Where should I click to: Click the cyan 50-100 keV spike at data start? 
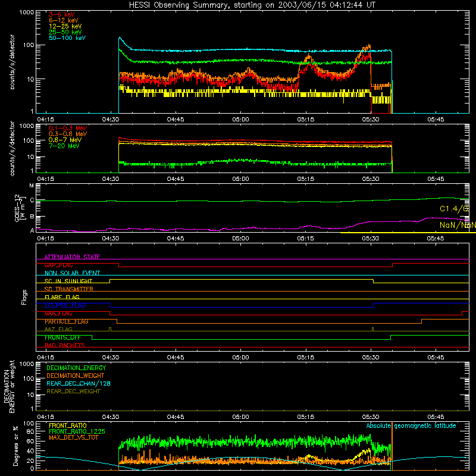click(x=120, y=39)
